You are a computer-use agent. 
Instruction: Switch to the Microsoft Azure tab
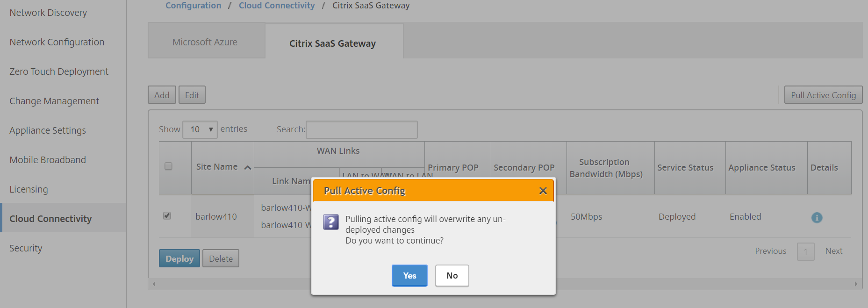[205, 42]
